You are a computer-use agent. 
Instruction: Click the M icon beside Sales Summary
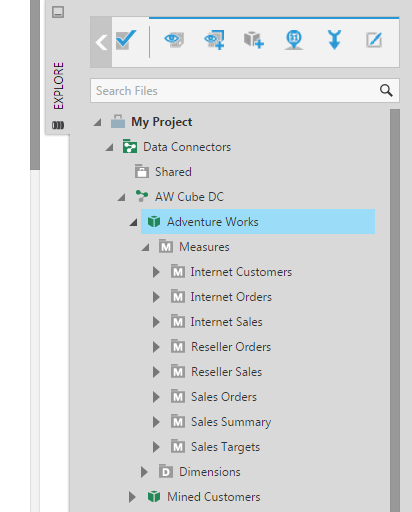178,421
